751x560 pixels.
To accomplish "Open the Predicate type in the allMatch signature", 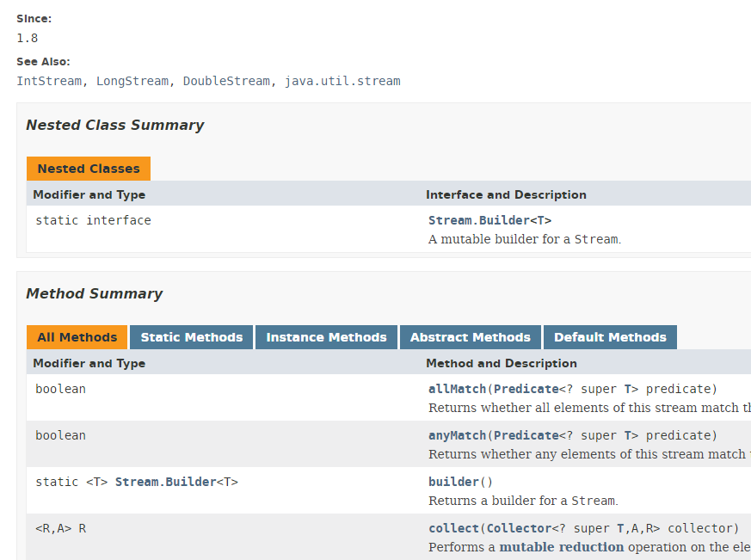I will (x=526, y=389).
